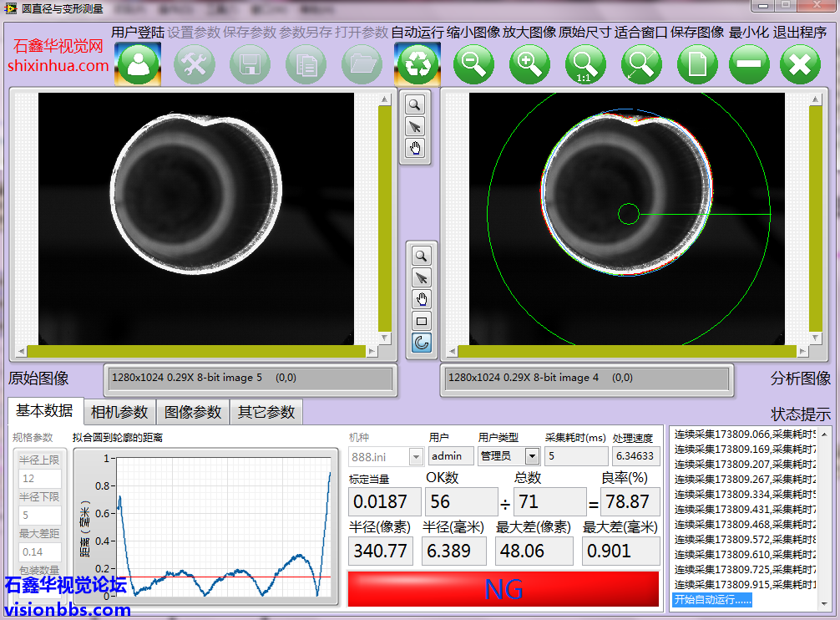The width and height of the screenshot is (840, 620).
Task: Click the 缩小图像 zoom out icon
Action: point(474,64)
